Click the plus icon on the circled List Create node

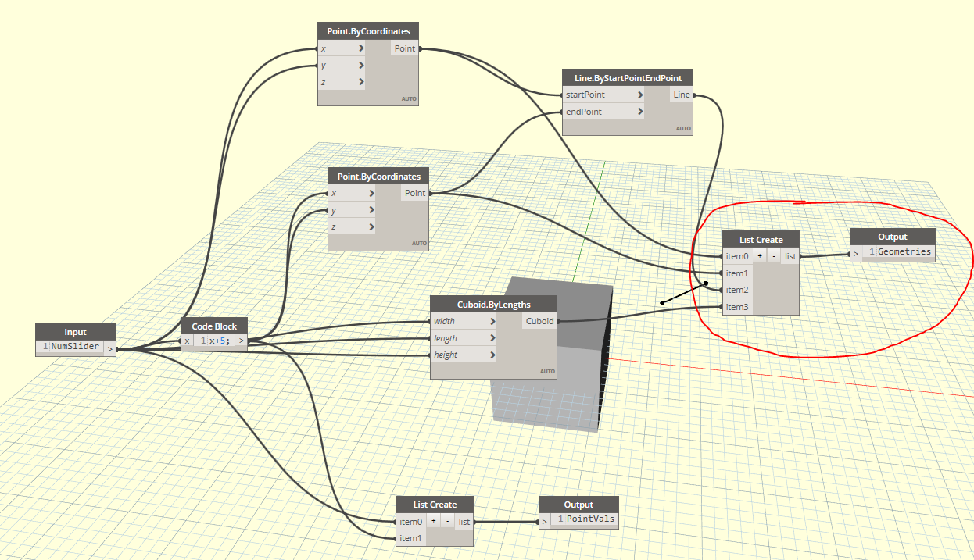tap(759, 255)
